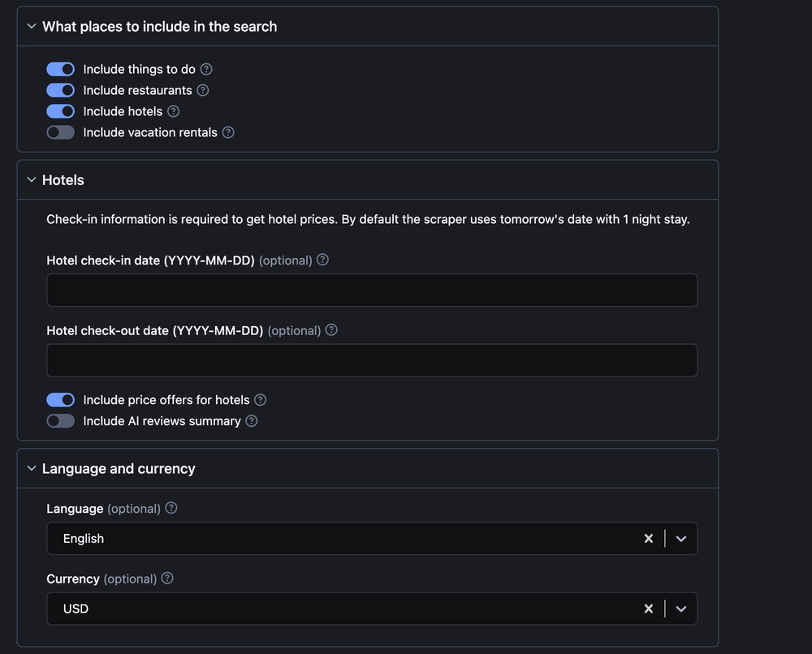This screenshot has width=812, height=654.
Task: Click help icon for Hotel check-in date
Action: (323, 260)
